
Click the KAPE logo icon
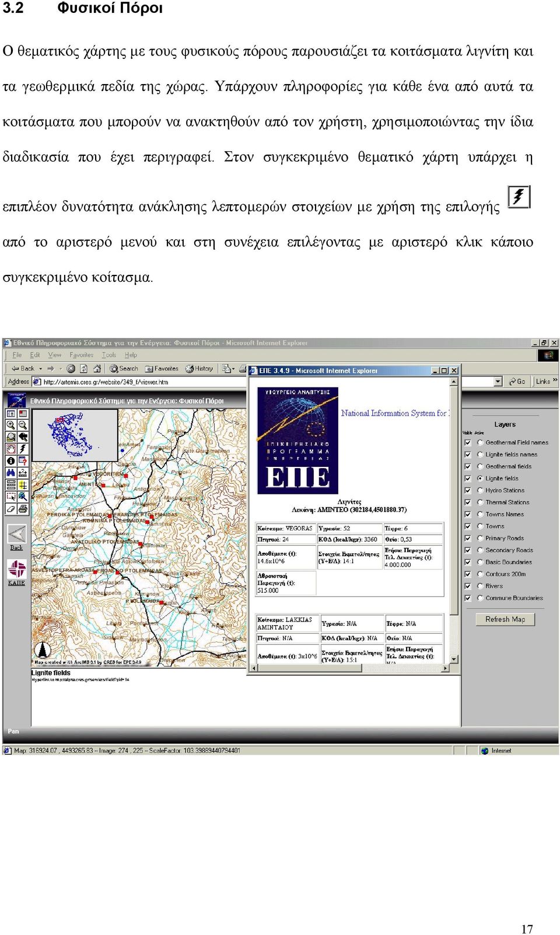[x=16, y=568]
